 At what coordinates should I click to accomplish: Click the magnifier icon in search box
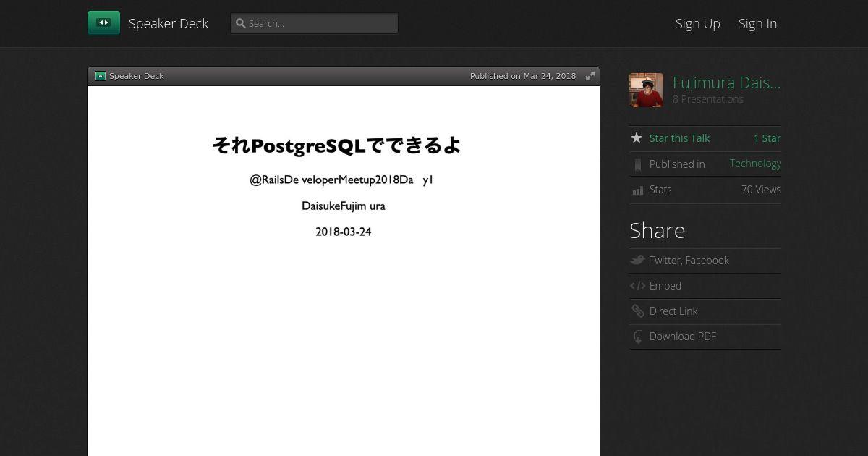[x=241, y=23]
